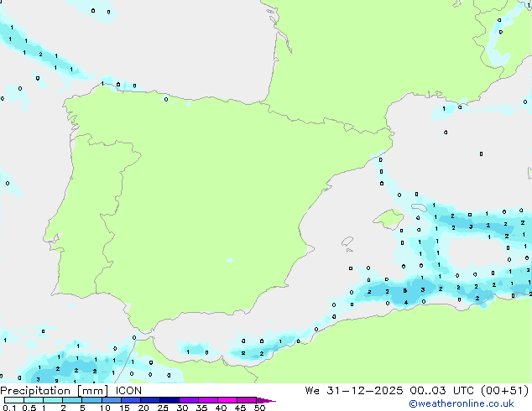Click the legend value label '15'
This screenshot has height=411, width=532.
[x=124, y=408]
